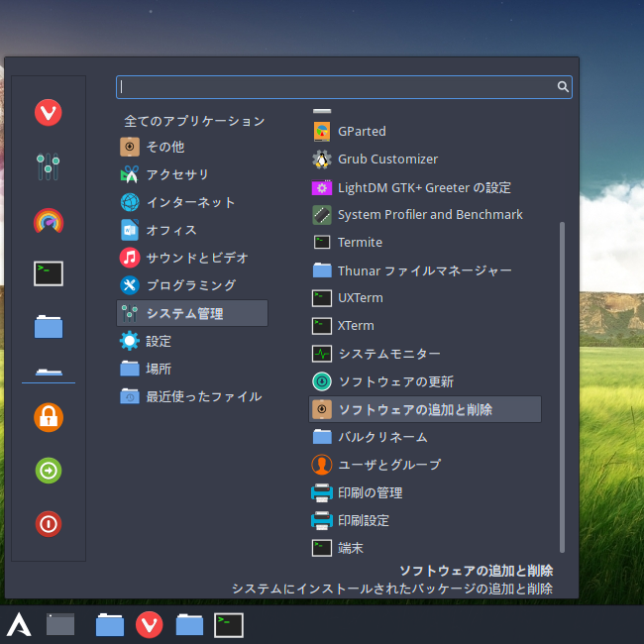Viewport: 644px width, 644px height.
Task: Focus the menu search field
Action: 344,86
